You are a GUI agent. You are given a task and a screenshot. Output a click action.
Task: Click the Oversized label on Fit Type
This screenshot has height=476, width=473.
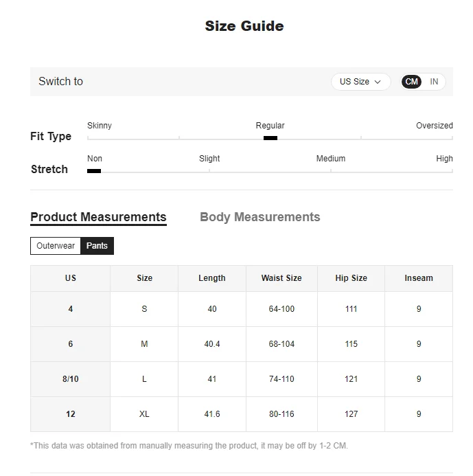[x=434, y=126]
